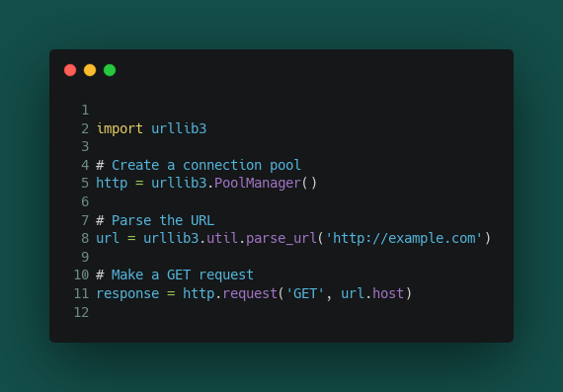The width and height of the screenshot is (563, 392).
Task: Click the import keyword on line 2
Action: (120, 128)
